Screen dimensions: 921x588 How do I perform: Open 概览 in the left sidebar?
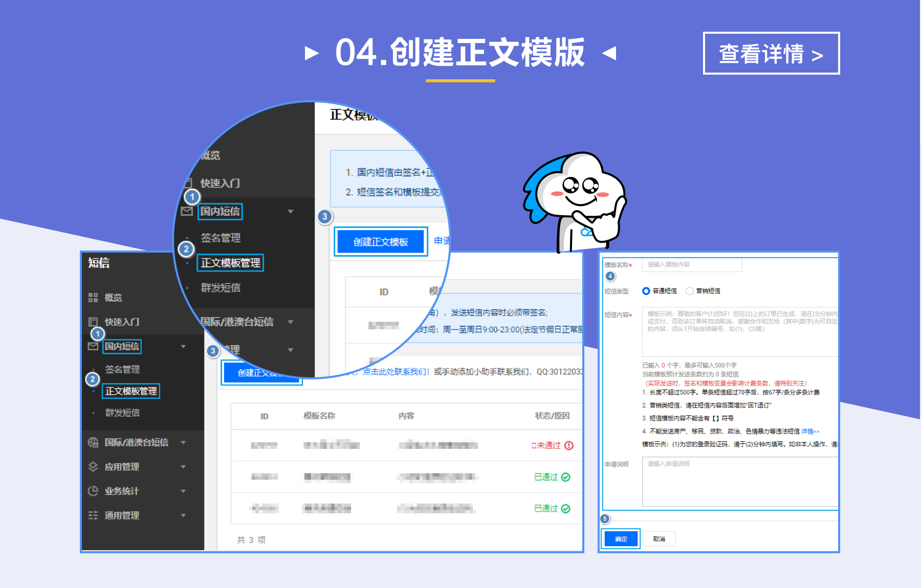(114, 298)
